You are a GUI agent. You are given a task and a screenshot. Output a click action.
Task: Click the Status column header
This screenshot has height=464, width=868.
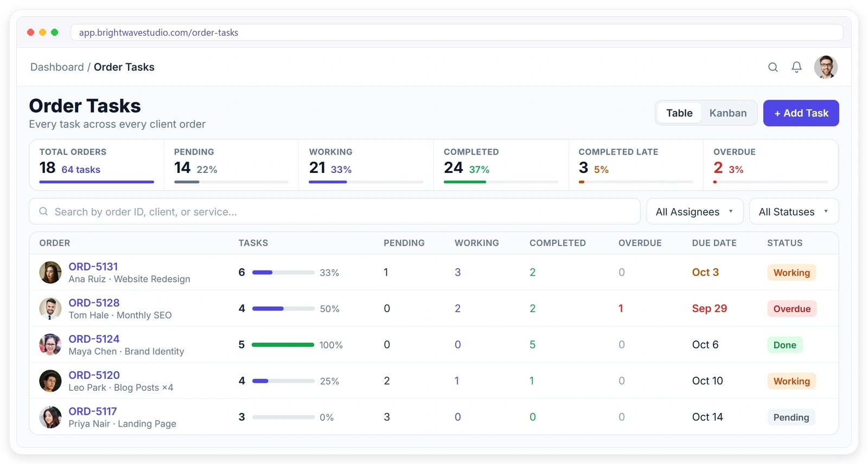(x=784, y=243)
